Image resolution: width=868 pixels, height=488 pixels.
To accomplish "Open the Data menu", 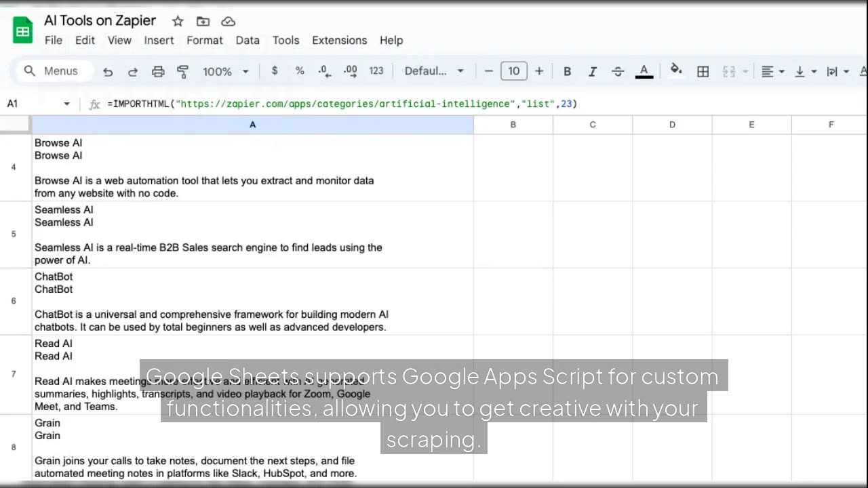I will point(248,40).
